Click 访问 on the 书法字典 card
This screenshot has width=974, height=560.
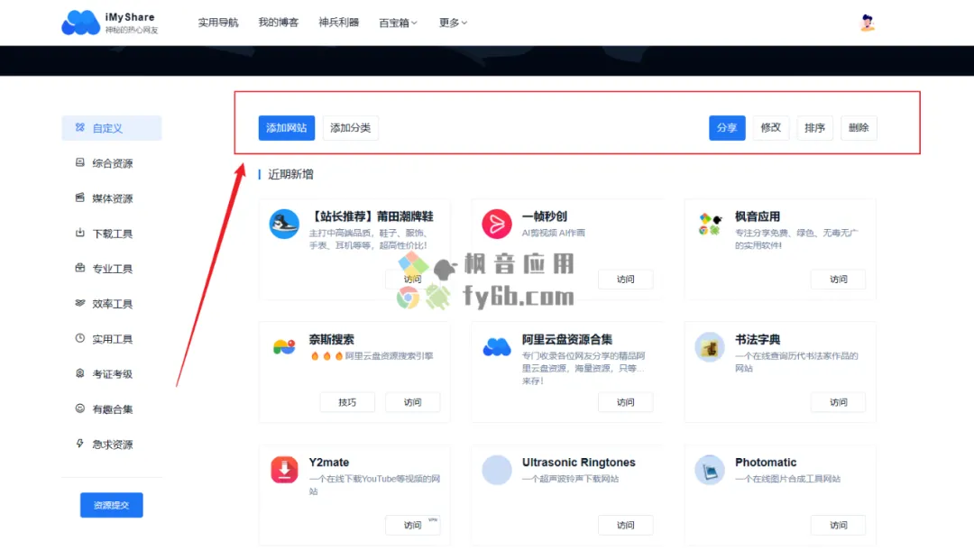coord(838,402)
